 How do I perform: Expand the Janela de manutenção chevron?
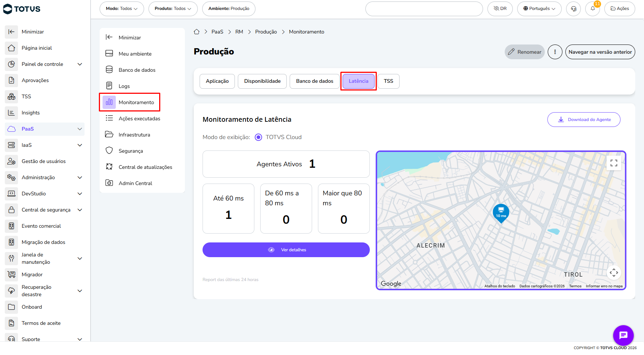coord(80,258)
